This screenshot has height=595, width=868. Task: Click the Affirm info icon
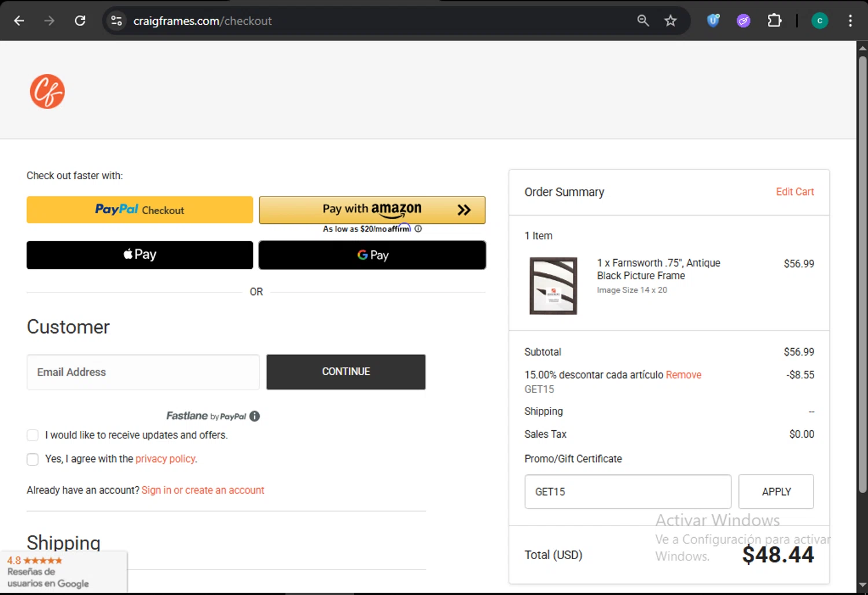[418, 228]
